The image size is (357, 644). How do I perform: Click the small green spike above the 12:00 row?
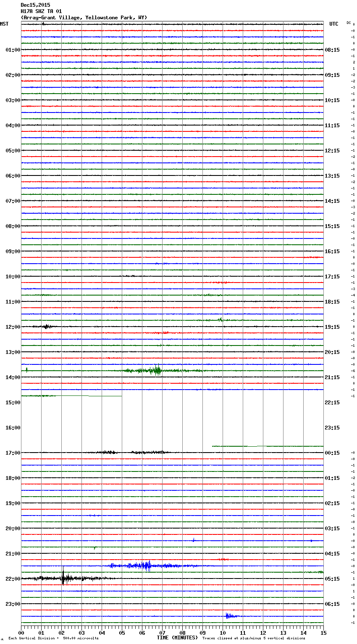[220, 319]
